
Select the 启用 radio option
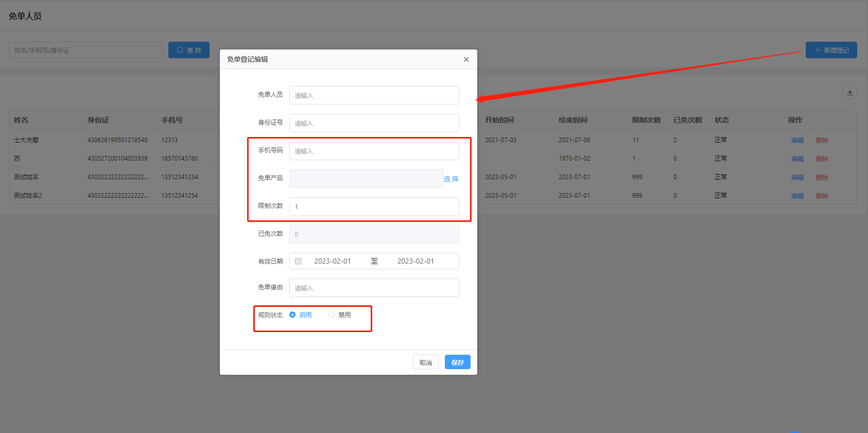[x=292, y=315]
